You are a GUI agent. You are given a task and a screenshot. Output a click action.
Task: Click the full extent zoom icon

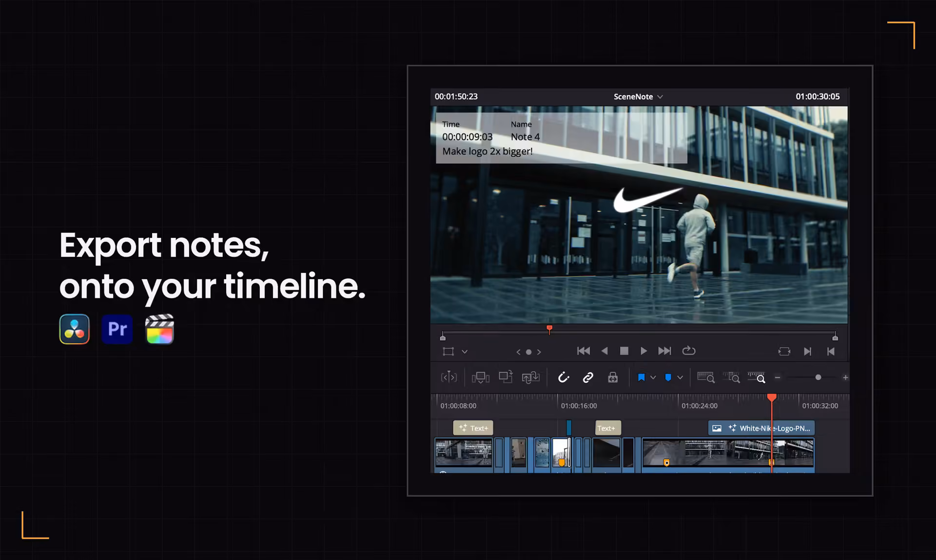pos(706,377)
